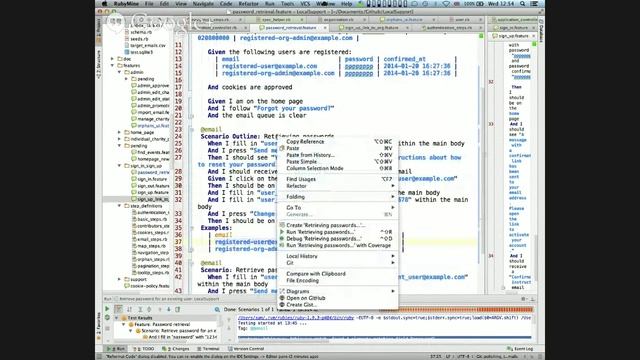Image resolution: width=640 pixels, height=360 pixels.
Task: Open the Refactor menu in menu bar
Action: [248, 4]
